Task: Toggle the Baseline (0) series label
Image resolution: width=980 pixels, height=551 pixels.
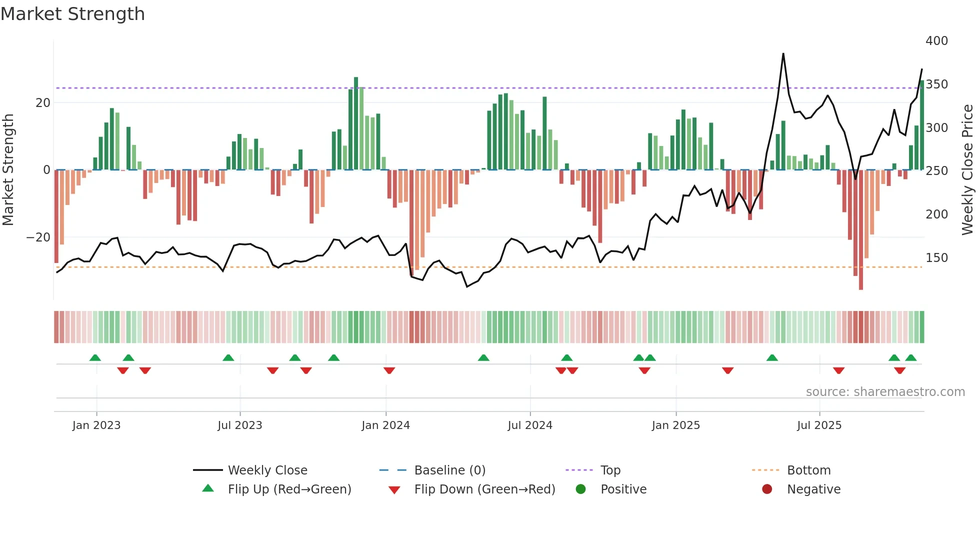Action: click(x=449, y=470)
